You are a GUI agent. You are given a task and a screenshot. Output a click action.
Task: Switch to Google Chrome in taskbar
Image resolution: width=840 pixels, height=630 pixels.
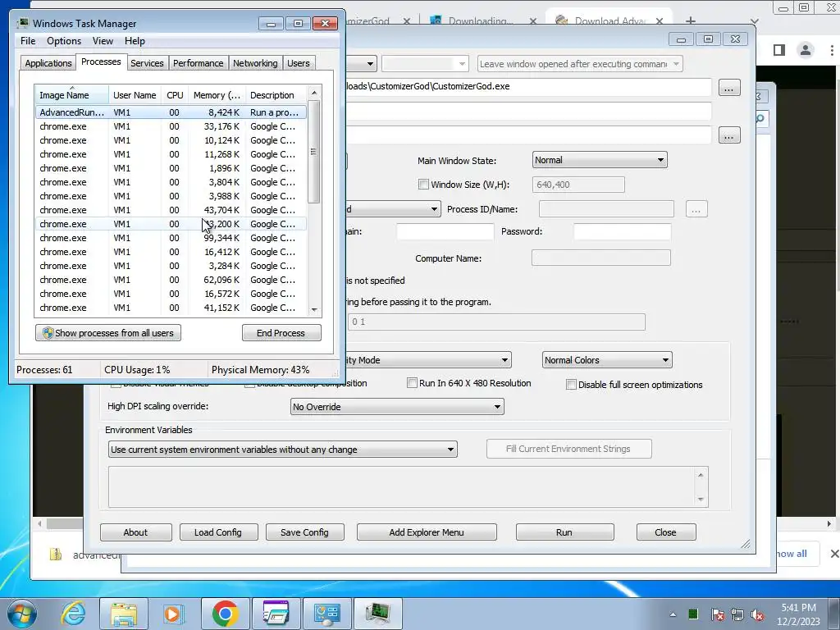pos(225,614)
